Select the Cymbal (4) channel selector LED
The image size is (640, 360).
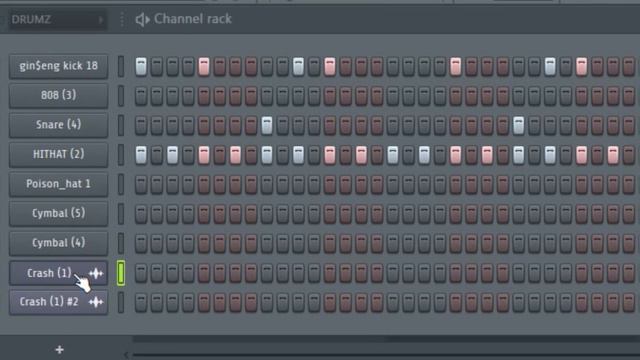(x=121, y=243)
